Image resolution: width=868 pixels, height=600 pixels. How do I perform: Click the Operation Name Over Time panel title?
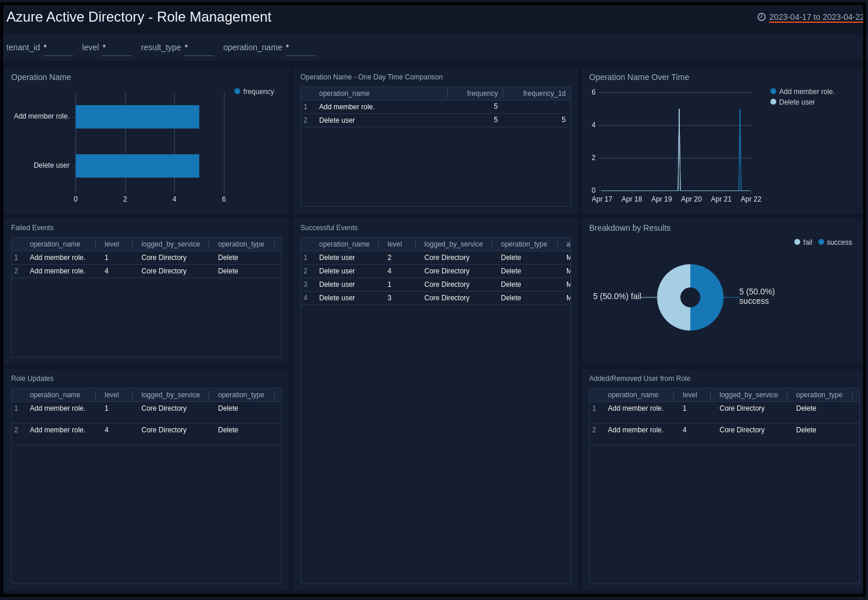point(639,77)
